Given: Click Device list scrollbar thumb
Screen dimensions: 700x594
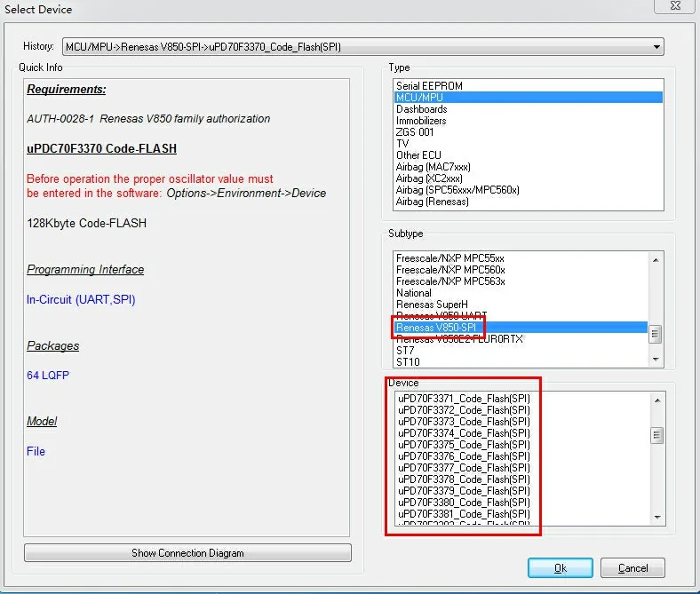Looking at the screenshot, I should click(657, 435).
